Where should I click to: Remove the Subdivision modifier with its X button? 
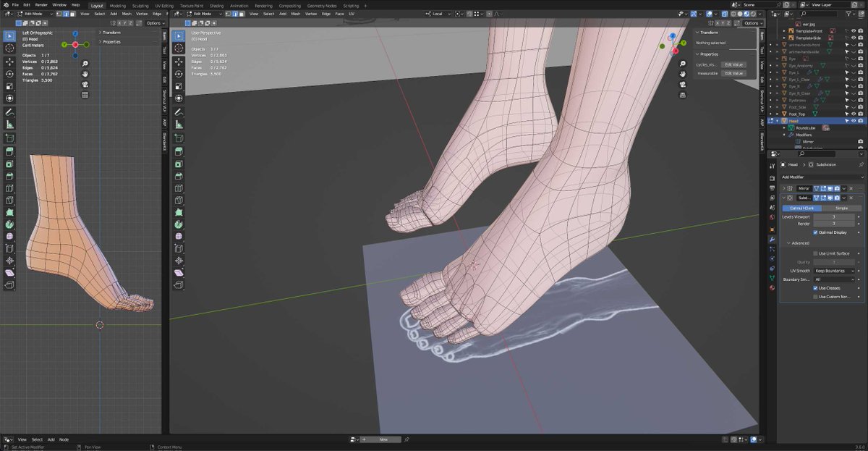(851, 198)
